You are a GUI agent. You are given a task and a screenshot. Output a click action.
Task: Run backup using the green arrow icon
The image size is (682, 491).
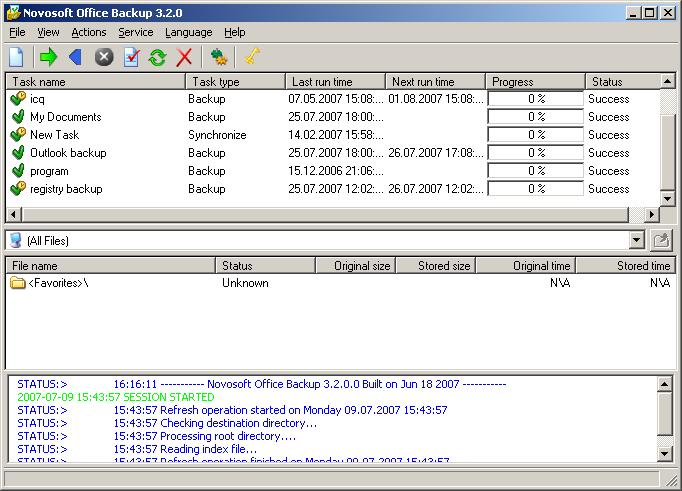coord(48,57)
